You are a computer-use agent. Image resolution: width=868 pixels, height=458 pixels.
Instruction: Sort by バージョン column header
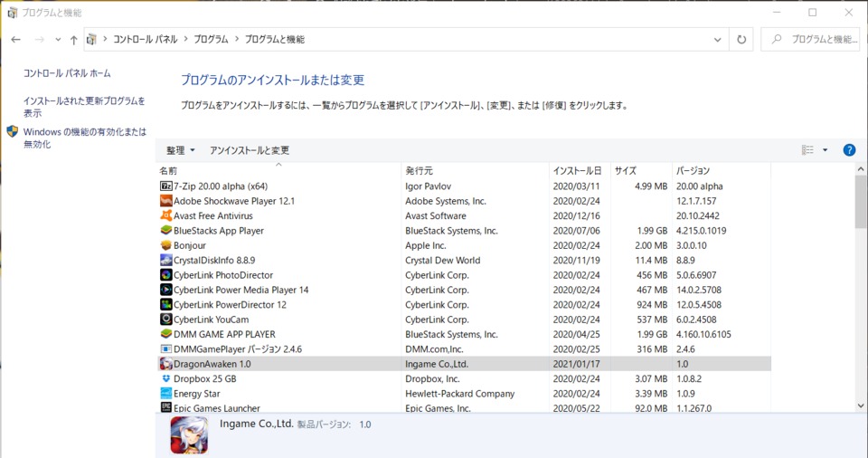coord(721,170)
